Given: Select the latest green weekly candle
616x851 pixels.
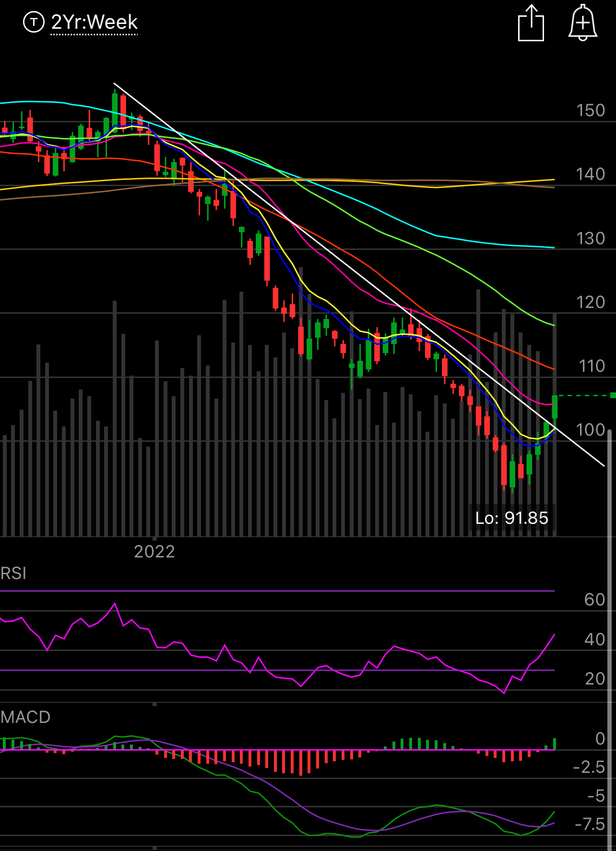Looking at the screenshot, I should tap(555, 407).
